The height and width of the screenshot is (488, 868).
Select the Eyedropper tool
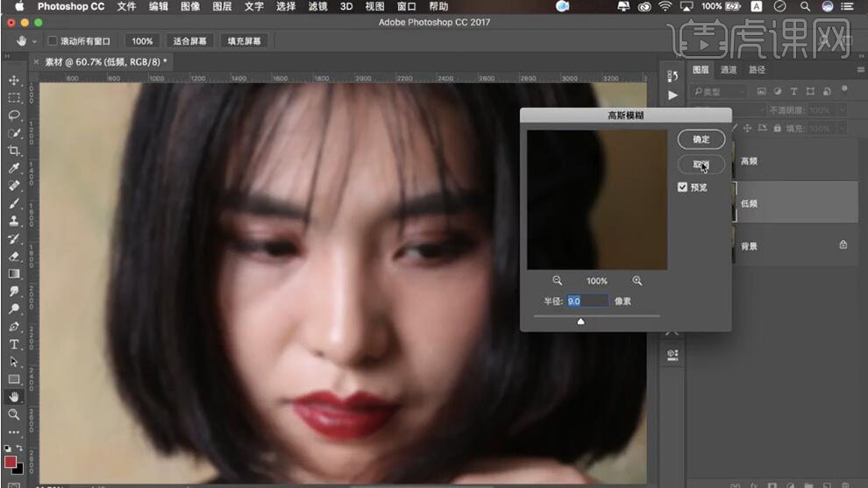pos(14,168)
